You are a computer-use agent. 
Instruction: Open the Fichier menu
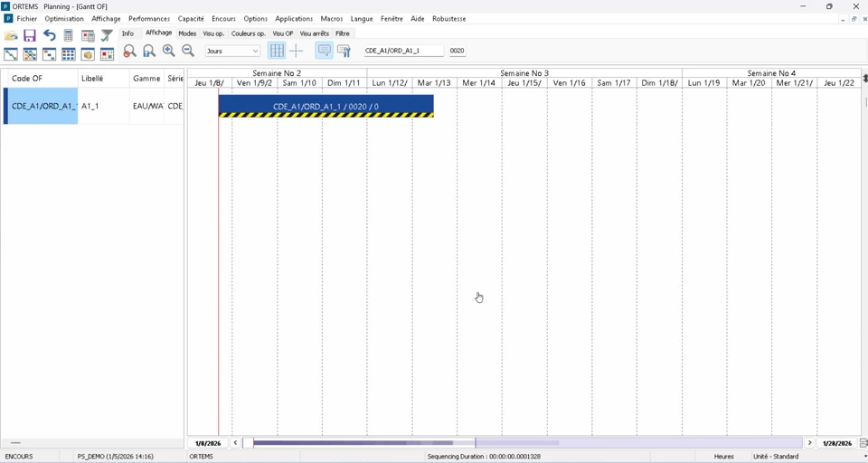[x=26, y=18]
